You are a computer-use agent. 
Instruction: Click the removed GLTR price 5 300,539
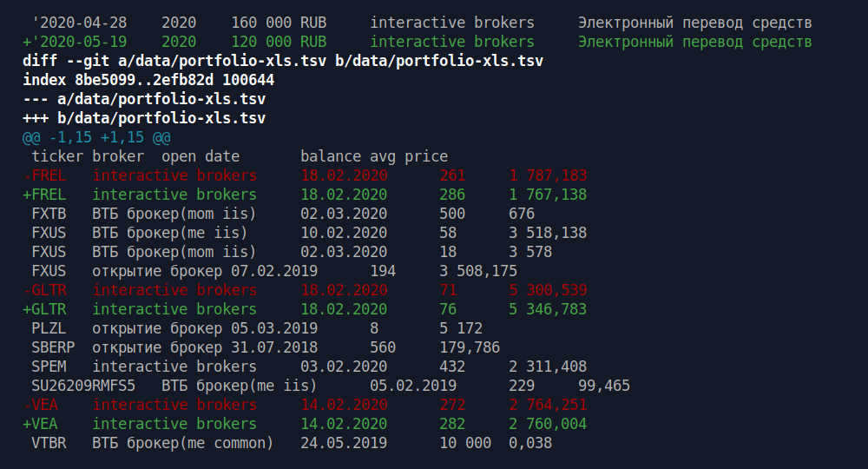tap(548, 290)
